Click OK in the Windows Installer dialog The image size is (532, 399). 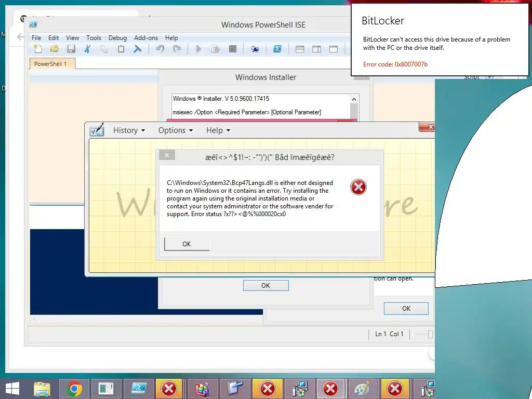(265, 286)
